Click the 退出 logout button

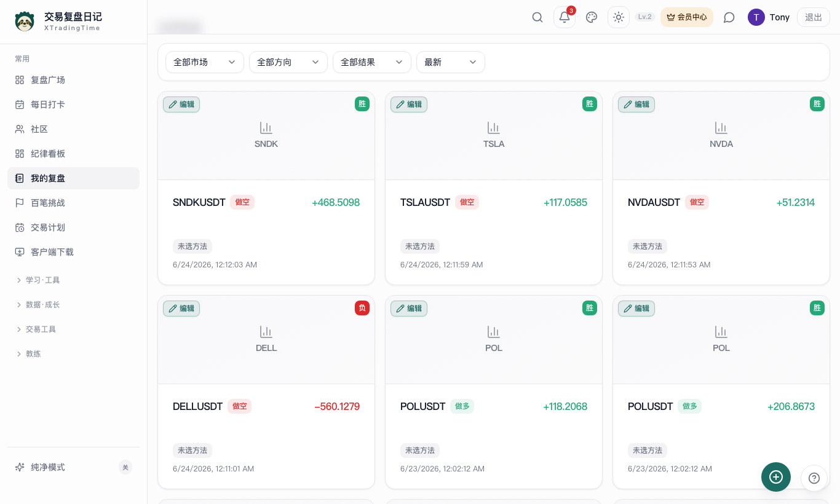click(x=814, y=17)
